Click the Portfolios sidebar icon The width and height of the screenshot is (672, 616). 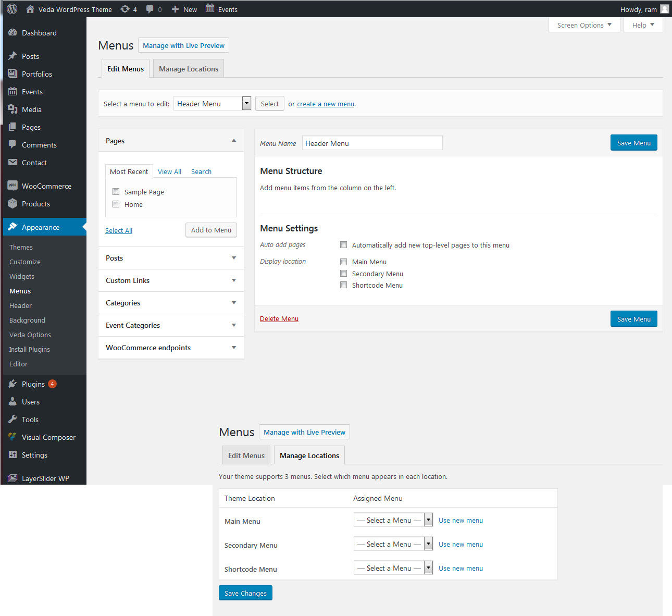pos(13,73)
